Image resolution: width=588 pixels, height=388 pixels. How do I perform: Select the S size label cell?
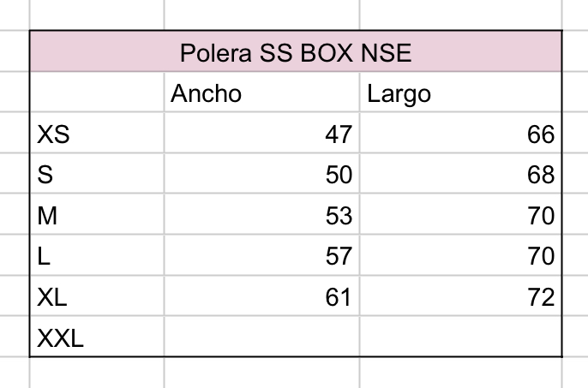point(97,175)
